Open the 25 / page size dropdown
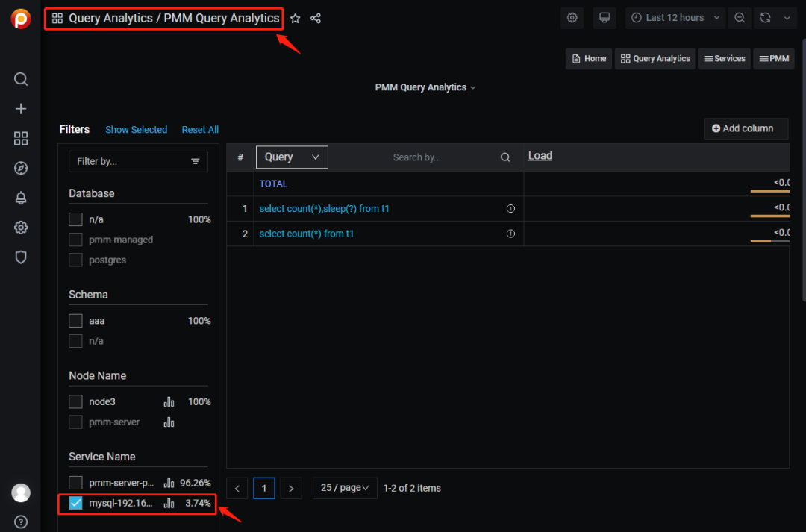806x532 pixels. [x=345, y=488]
